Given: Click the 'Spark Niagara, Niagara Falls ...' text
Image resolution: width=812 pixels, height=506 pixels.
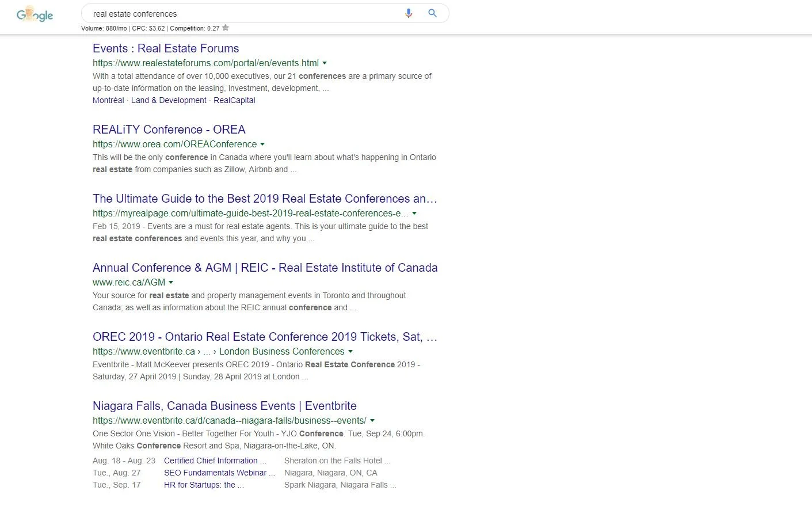Looking at the screenshot, I should 340,485.
